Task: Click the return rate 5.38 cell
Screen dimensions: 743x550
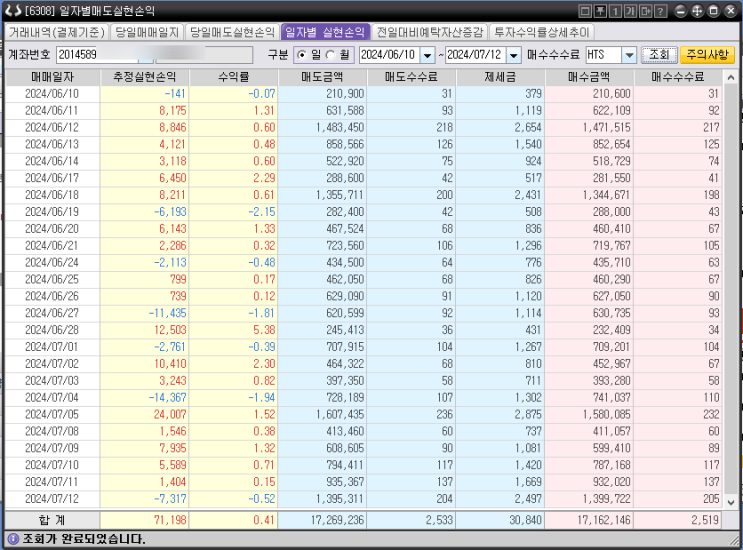Action: point(234,330)
